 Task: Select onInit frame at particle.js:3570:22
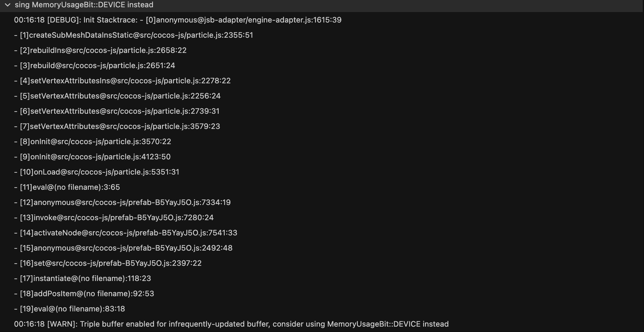pos(93,142)
